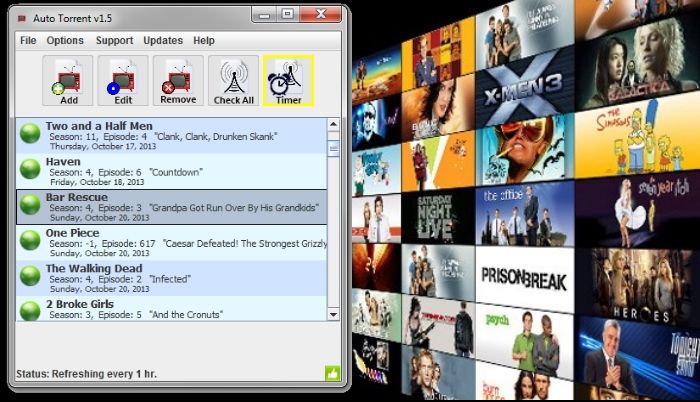Click The Office poster thumbnail
The width and height of the screenshot is (700, 402).
pos(525,214)
